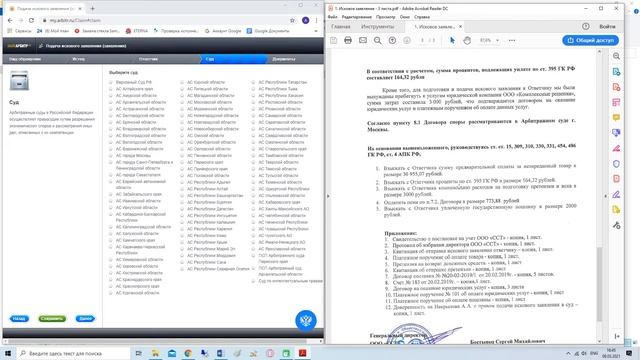
Task: Go to the Ответчик step tab
Action: (148, 59)
